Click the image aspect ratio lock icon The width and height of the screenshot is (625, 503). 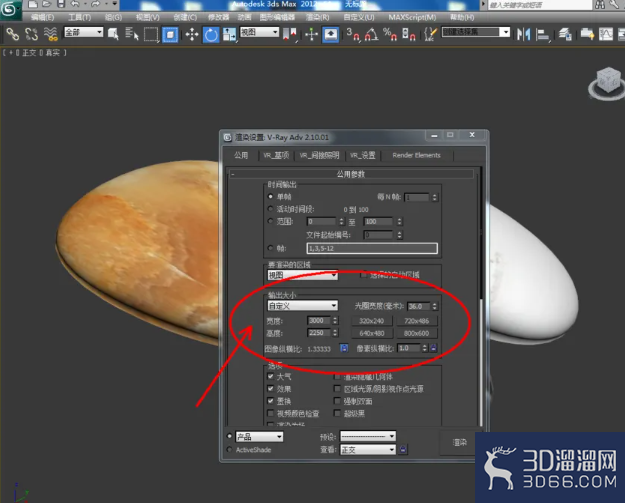pos(344,348)
